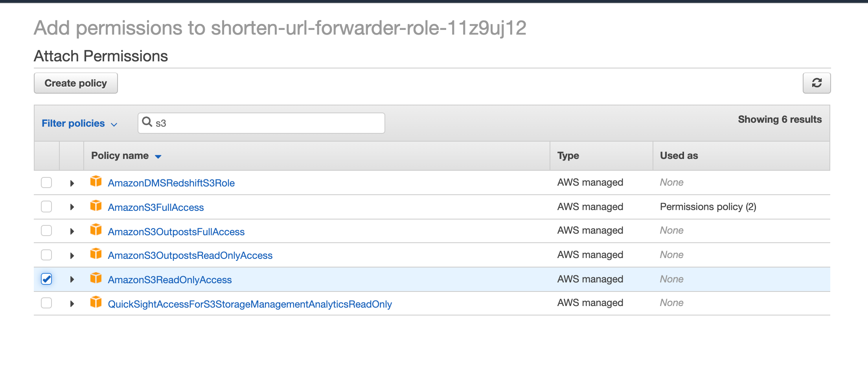
Task: Open the AmazonS3FullAccess policy link
Action: [156, 207]
